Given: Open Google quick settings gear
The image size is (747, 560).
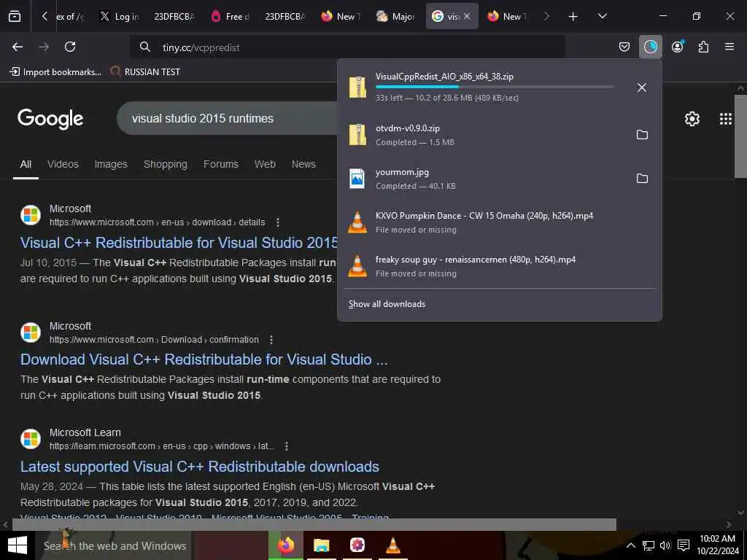Looking at the screenshot, I should (692, 119).
